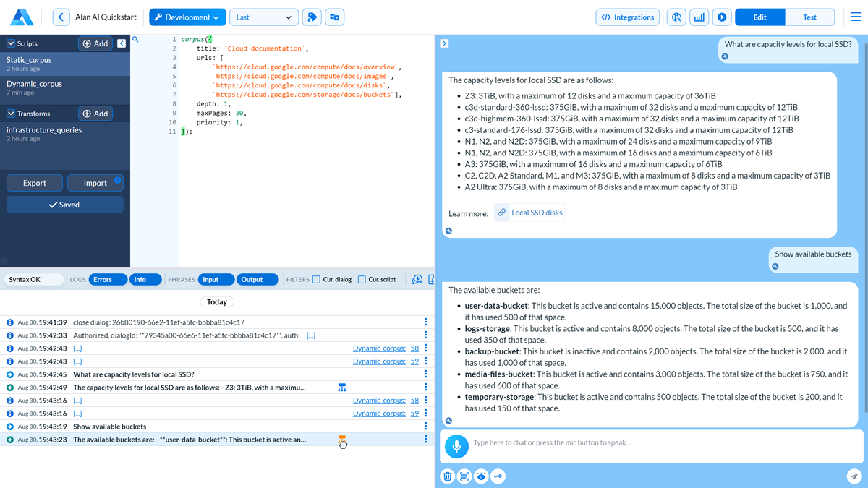The height and width of the screenshot is (488, 868).
Task: Open the Last version dropdown
Action: (263, 17)
